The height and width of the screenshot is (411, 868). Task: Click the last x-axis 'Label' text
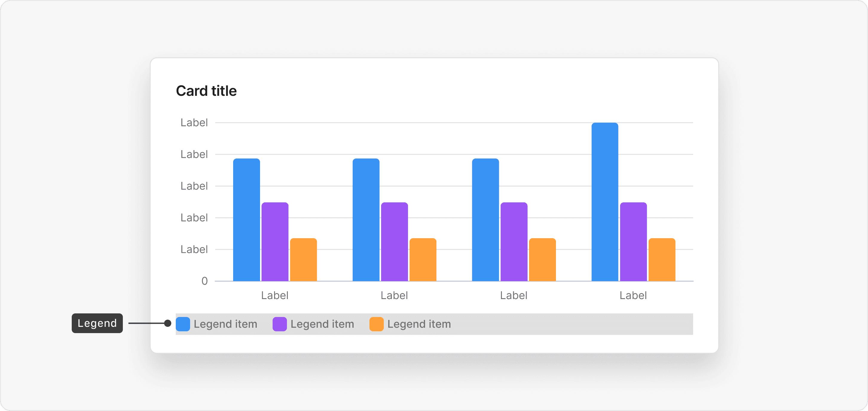(x=633, y=295)
